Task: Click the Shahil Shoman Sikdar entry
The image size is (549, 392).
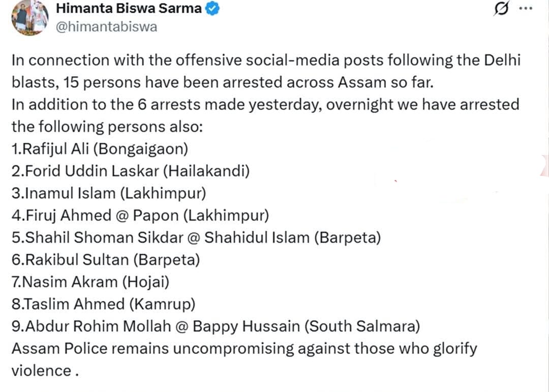Action: tap(196, 237)
